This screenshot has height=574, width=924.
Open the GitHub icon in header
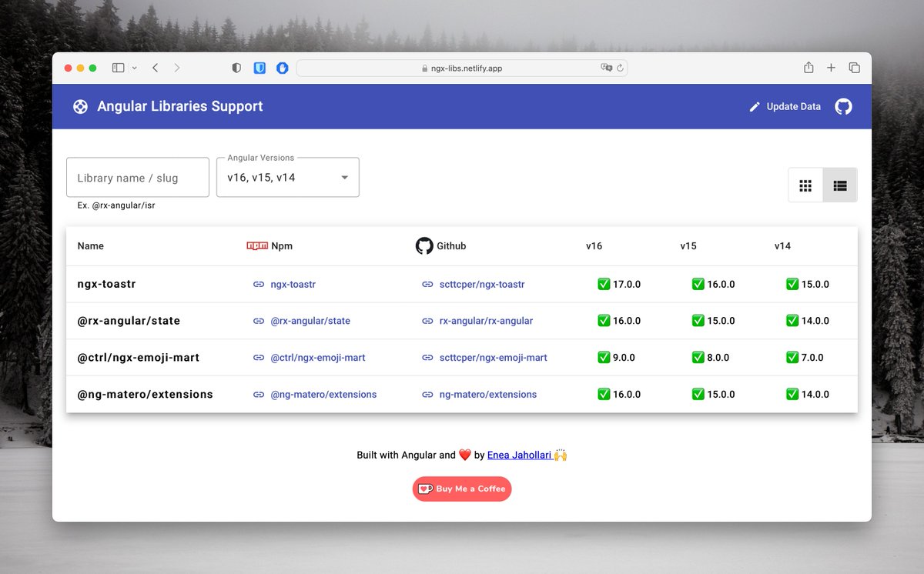pyautogui.click(x=844, y=107)
